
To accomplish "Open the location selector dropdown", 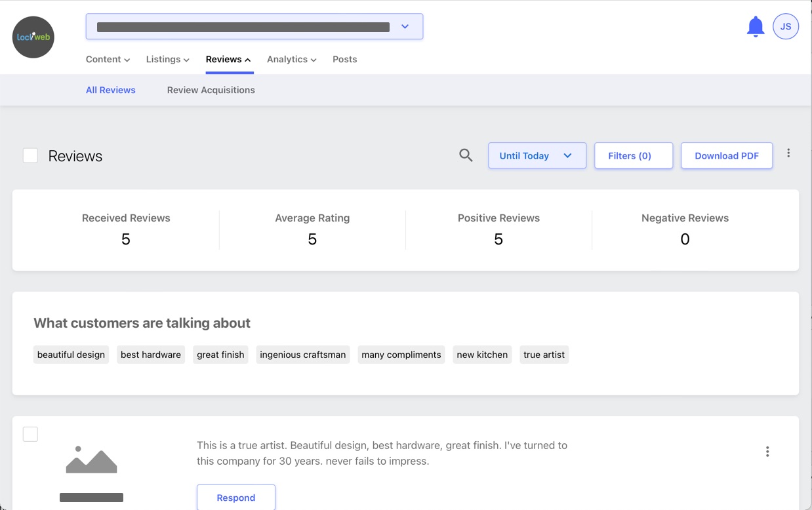I will (x=254, y=27).
